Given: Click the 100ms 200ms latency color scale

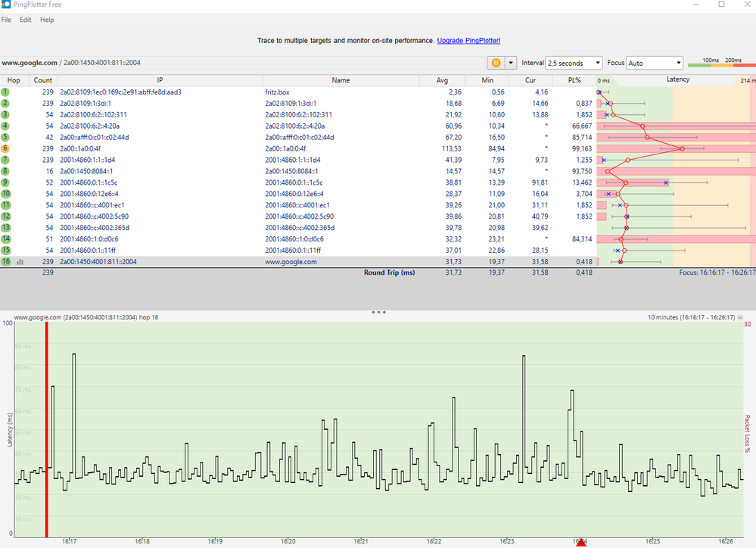Looking at the screenshot, I should coord(721,63).
